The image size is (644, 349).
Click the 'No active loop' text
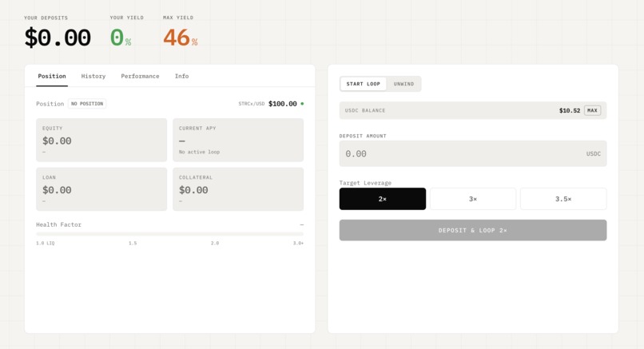pos(199,152)
